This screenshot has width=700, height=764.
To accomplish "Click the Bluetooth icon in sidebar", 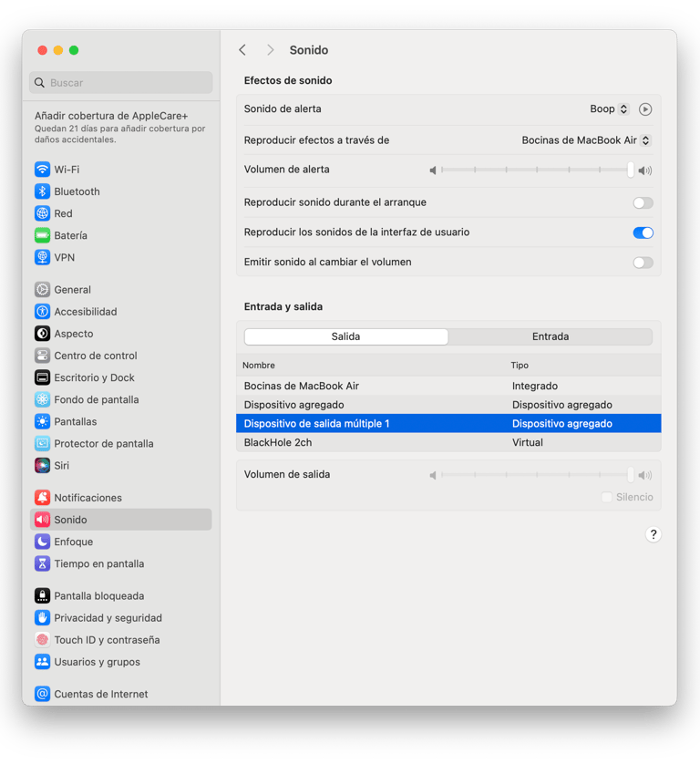I will (x=42, y=191).
